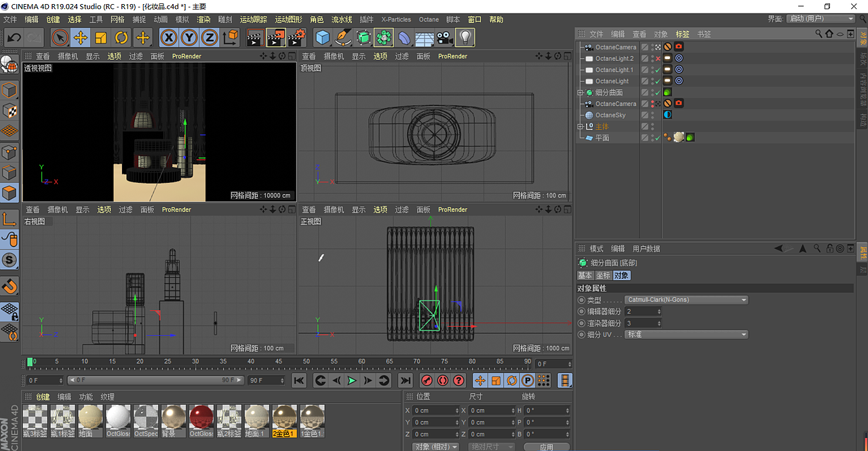This screenshot has height=451, width=868.
Task: Click the Undo arrow in the toolbar
Action: click(14, 37)
